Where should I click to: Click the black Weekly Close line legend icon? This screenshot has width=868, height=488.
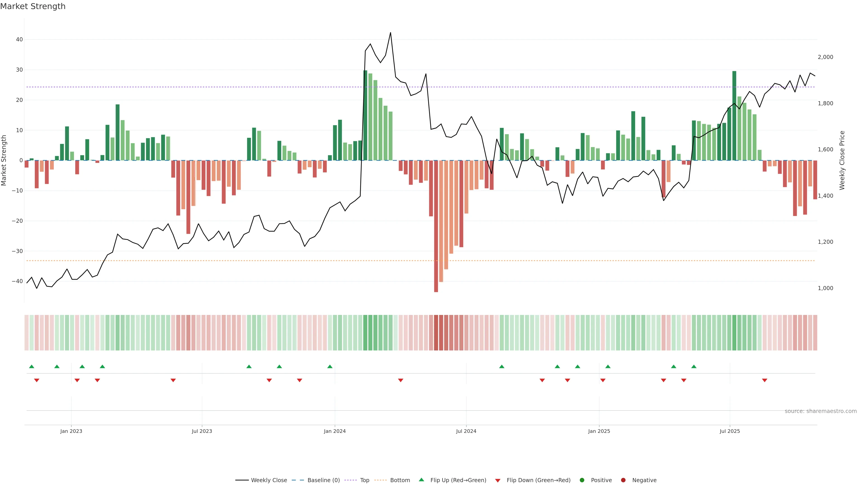(x=242, y=480)
